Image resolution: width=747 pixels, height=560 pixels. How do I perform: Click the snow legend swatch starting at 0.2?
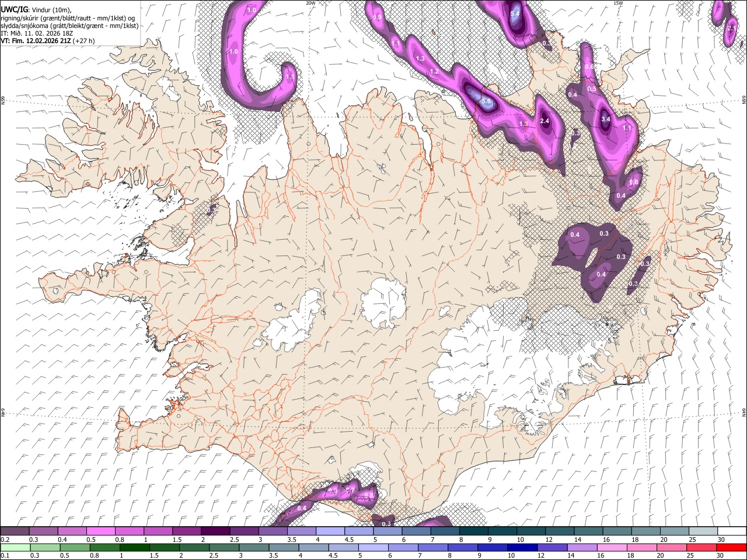click(x=15, y=531)
